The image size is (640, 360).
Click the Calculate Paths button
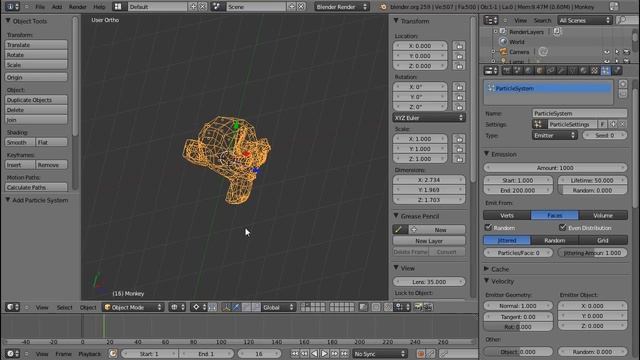pyautogui.click(x=36, y=187)
